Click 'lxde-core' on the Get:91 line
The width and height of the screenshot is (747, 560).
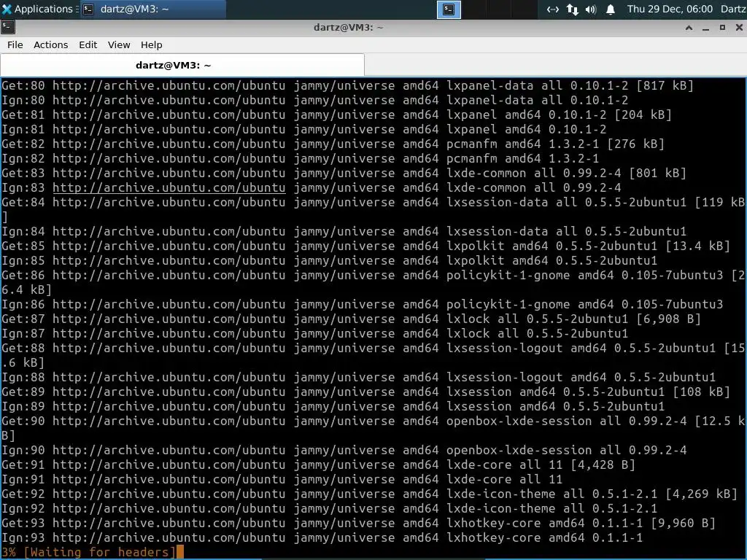point(479,464)
